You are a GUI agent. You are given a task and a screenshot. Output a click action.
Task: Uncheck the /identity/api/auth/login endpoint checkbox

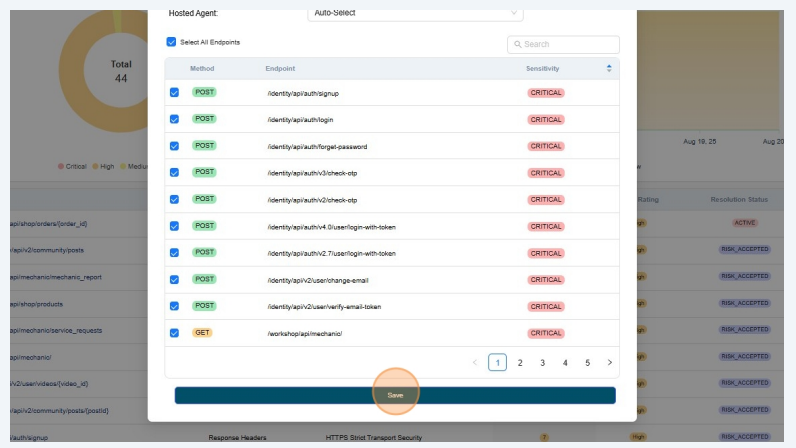(174, 119)
